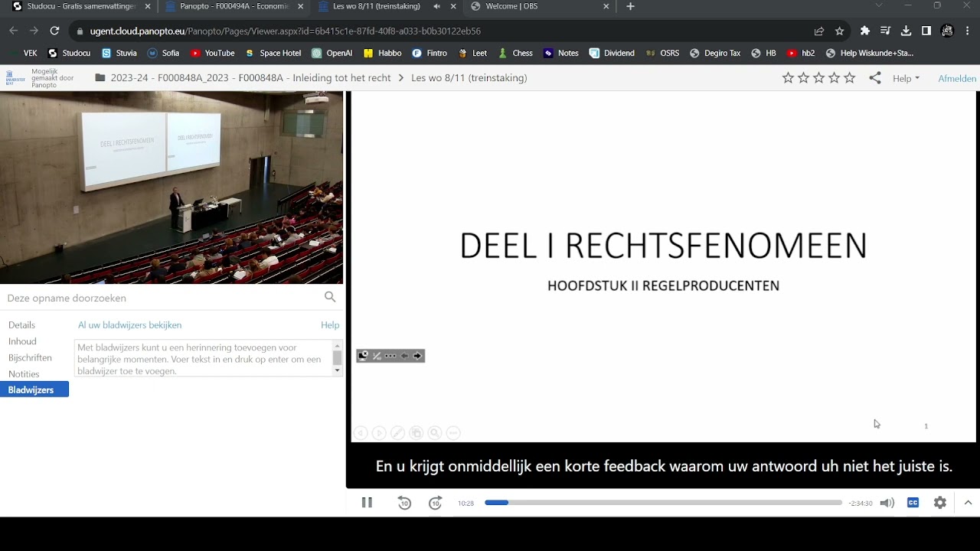Screen dimensions: 980x551
Task: Open the Dividend bookmark
Action: coord(611,54)
